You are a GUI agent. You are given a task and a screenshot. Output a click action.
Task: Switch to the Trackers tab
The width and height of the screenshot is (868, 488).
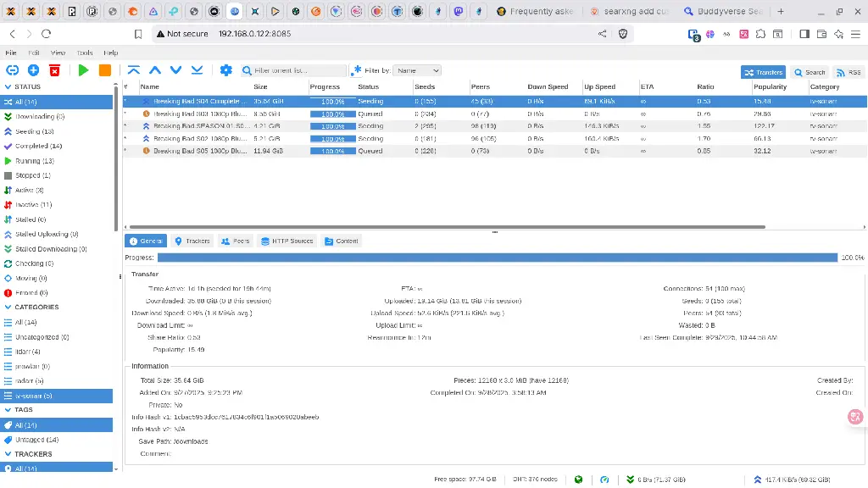coord(192,241)
